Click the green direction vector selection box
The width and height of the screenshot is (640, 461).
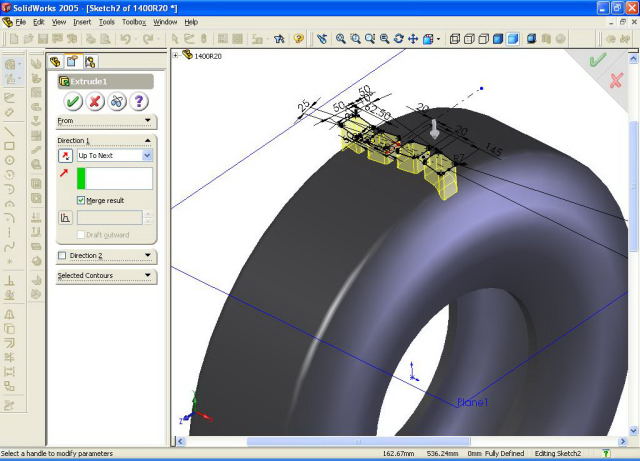point(114,178)
